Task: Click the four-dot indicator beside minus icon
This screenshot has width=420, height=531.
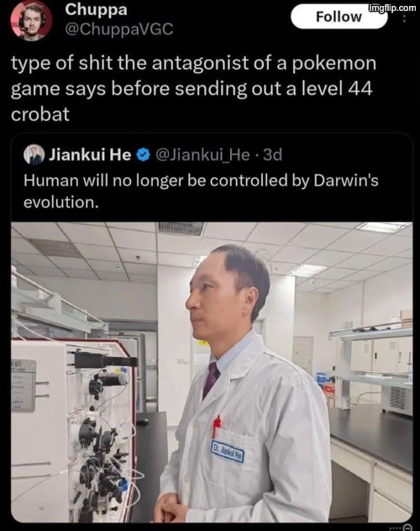Action: point(395,528)
